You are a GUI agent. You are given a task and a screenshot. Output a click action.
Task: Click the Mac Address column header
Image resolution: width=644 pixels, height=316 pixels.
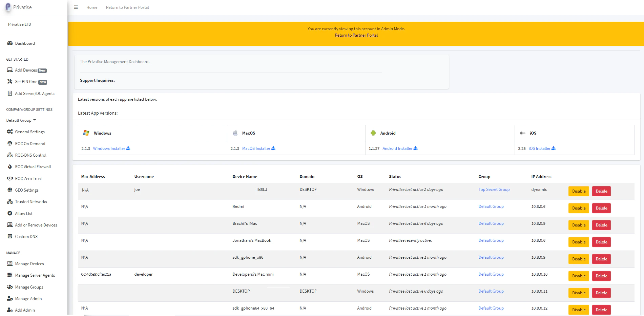tap(93, 177)
